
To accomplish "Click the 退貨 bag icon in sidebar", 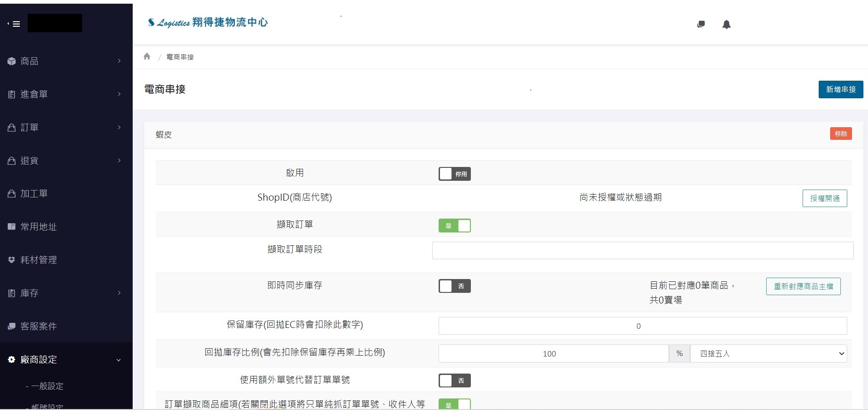I will (12, 160).
